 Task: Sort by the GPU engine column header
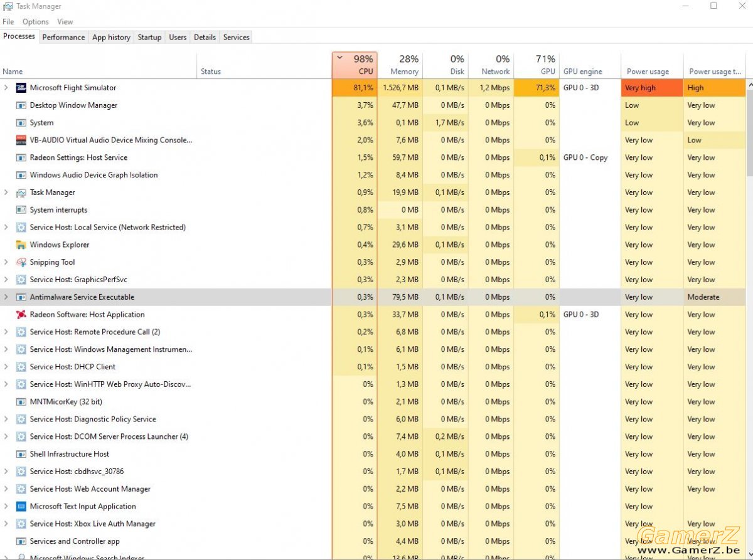[x=590, y=65]
